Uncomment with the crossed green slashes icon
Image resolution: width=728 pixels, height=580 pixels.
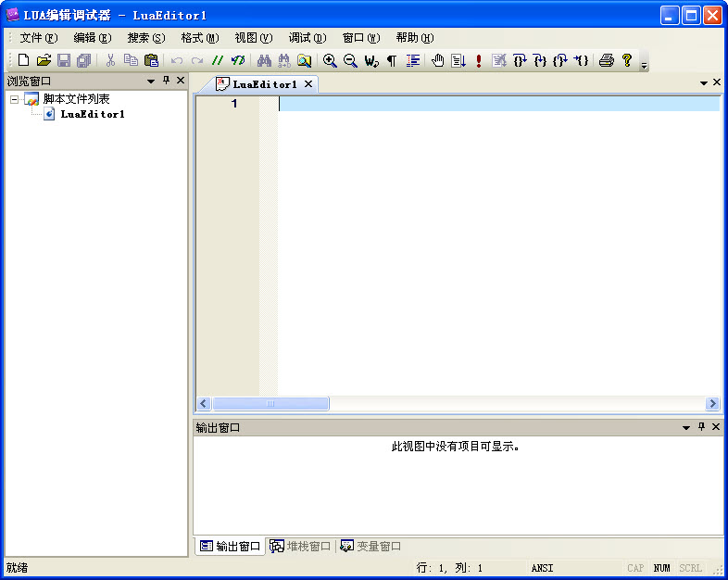(x=238, y=60)
